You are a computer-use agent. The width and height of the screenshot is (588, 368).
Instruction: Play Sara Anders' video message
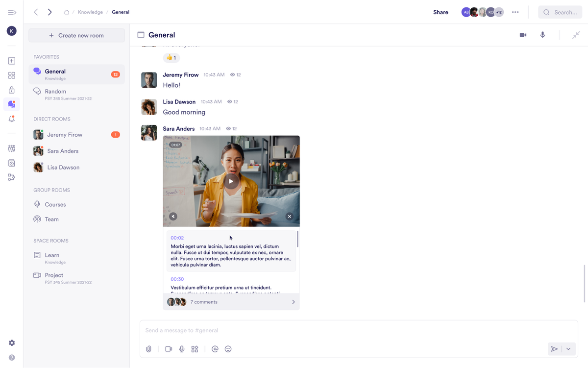(x=231, y=181)
